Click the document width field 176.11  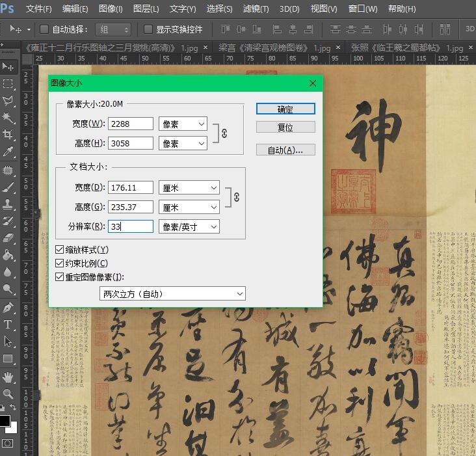pyautogui.click(x=131, y=187)
